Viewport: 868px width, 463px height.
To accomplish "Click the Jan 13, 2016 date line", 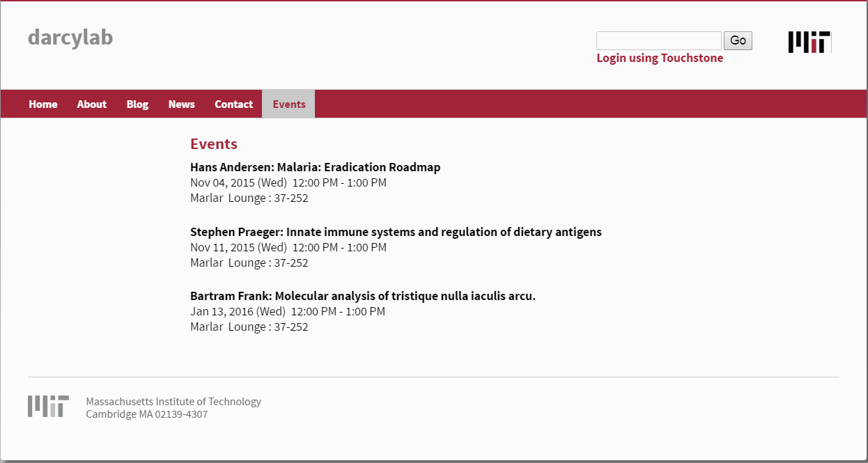I will (x=288, y=312).
